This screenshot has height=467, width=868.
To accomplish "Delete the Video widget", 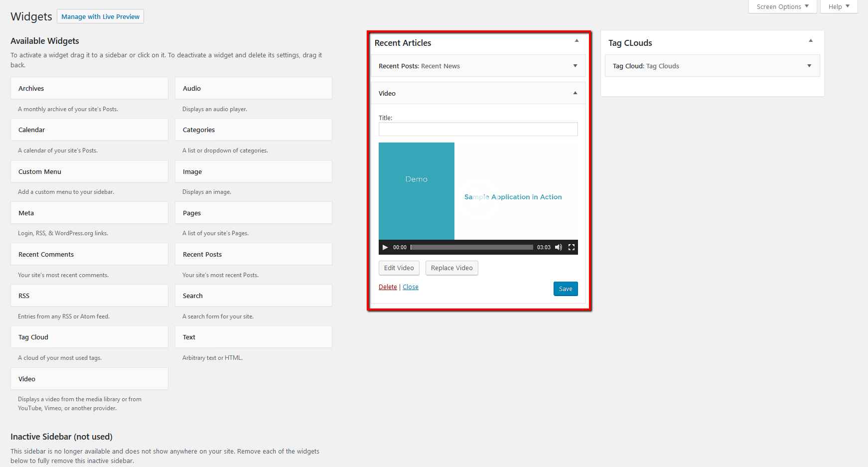I will (x=388, y=287).
